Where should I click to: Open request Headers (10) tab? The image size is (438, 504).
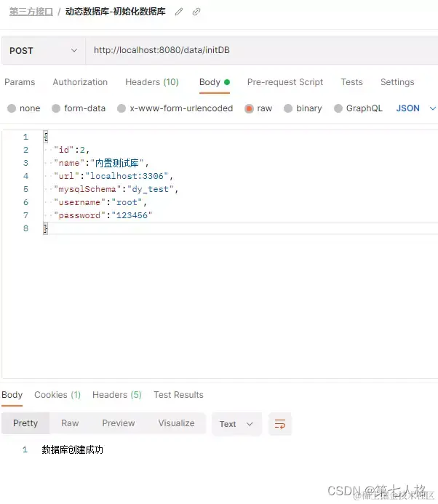pyautogui.click(x=152, y=82)
